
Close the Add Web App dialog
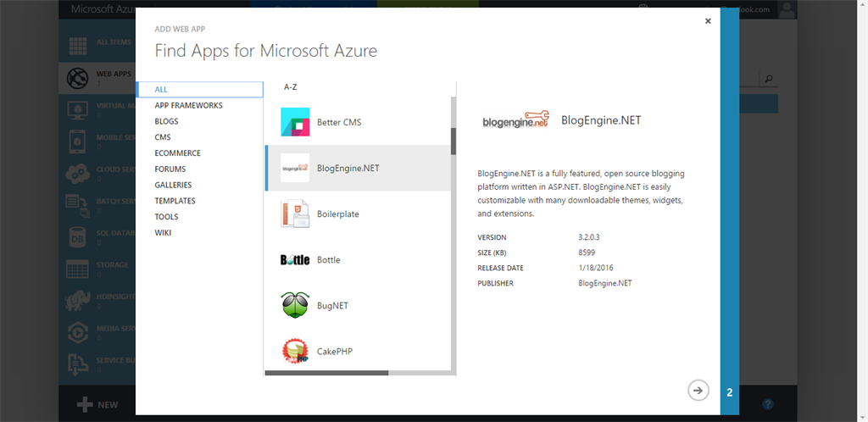click(x=708, y=21)
